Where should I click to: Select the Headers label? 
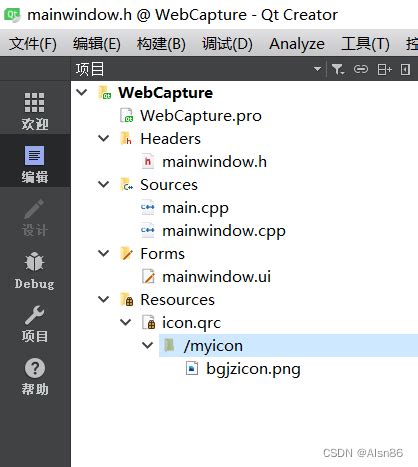point(170,139)
